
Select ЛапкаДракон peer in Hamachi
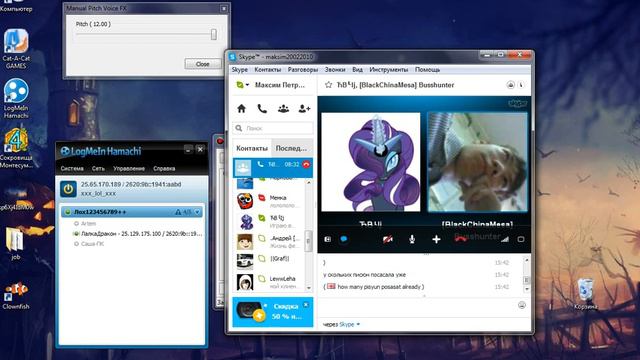(x=138, y=234)
